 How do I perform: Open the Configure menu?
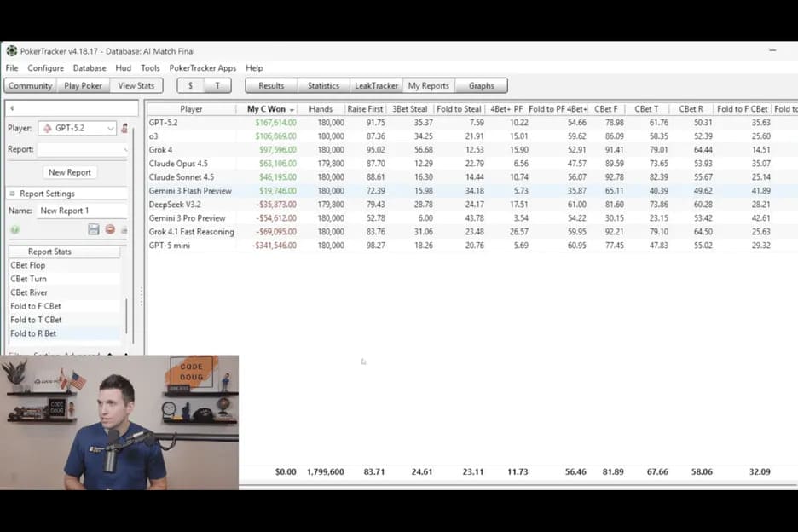coord(45,68)
